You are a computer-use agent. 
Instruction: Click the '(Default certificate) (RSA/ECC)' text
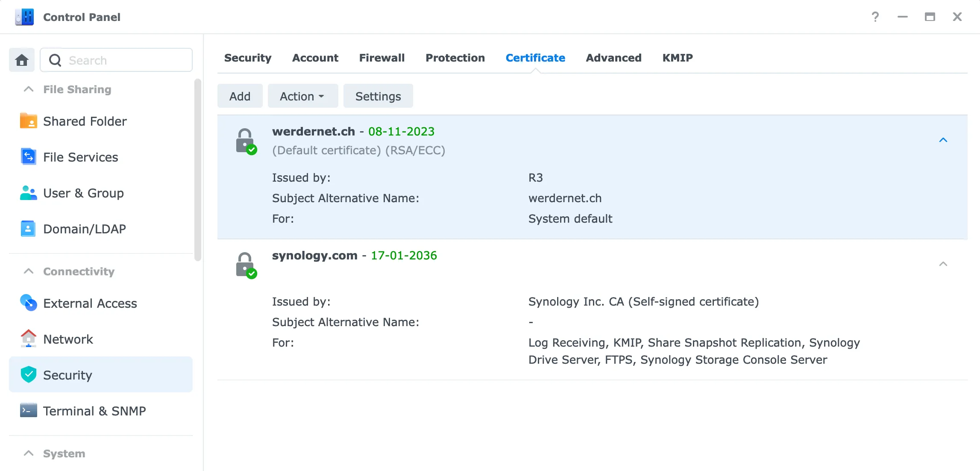pos(359,150)
